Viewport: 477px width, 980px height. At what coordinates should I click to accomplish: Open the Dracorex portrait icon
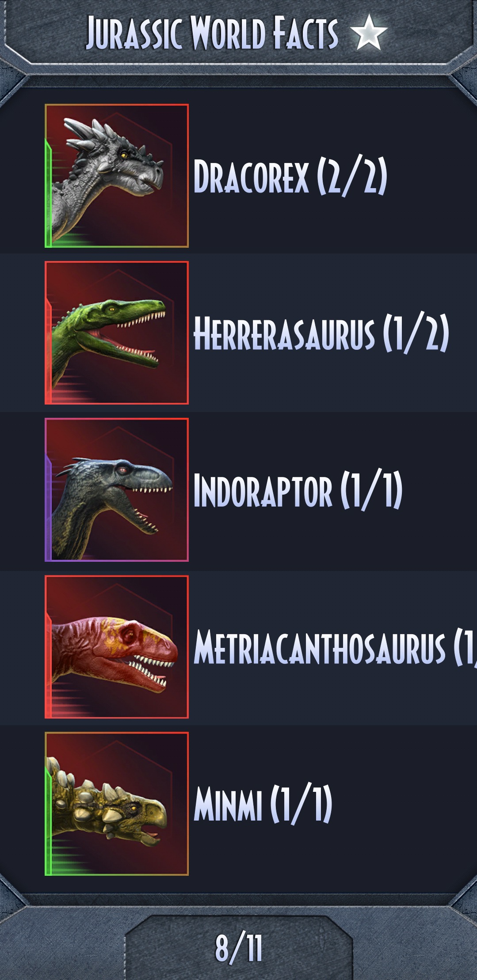(x=117, y=176)
